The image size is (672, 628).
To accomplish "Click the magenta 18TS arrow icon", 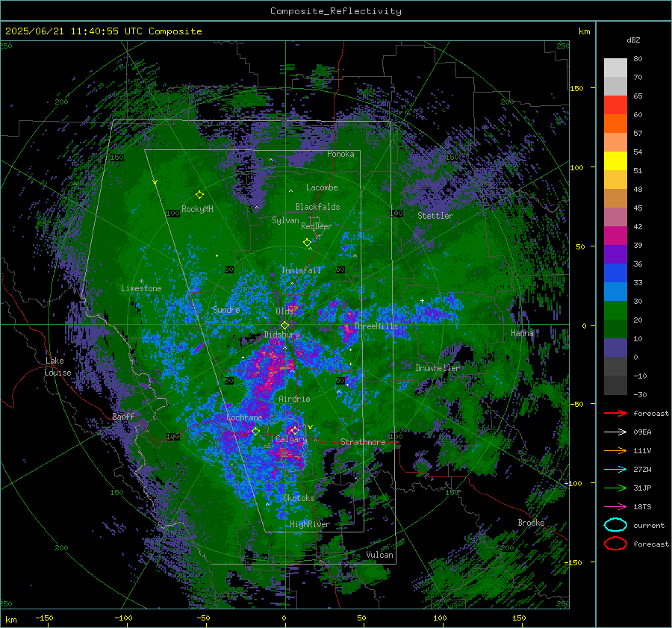I will (x=615, y=507).
